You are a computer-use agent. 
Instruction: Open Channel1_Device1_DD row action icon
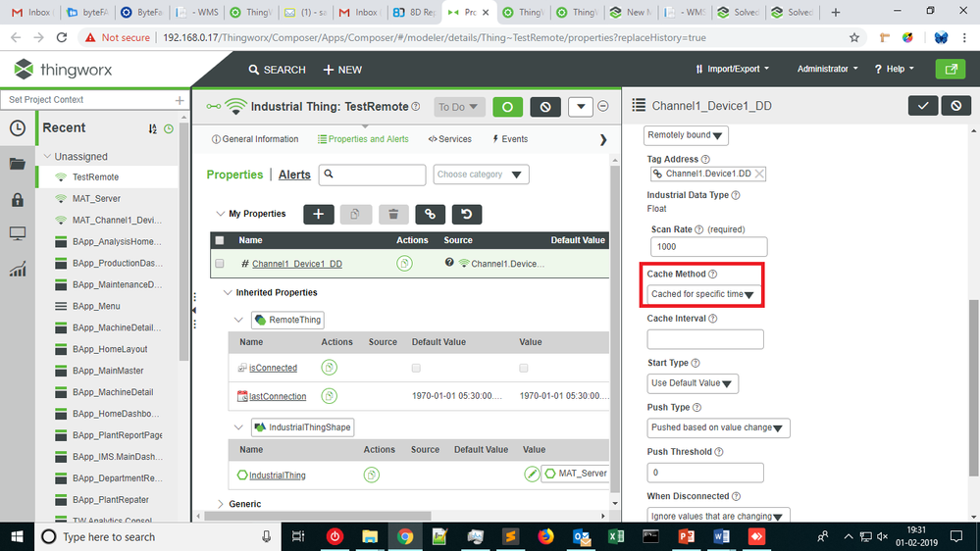[404, 264]
